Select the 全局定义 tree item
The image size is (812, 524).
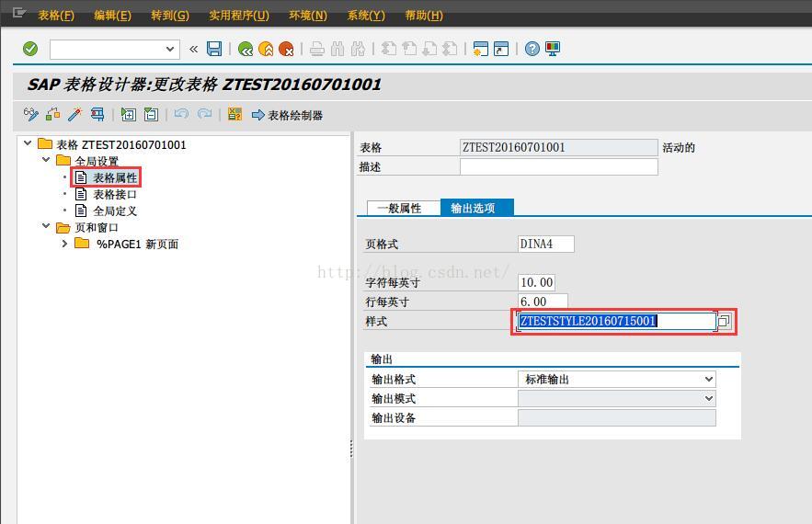click(115, 211)
